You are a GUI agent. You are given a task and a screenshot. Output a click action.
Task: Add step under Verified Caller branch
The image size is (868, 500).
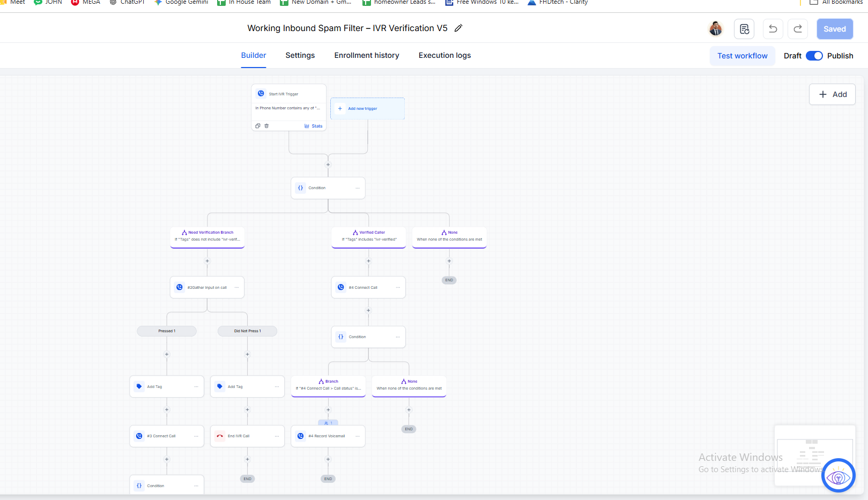(x=368, y=261)
